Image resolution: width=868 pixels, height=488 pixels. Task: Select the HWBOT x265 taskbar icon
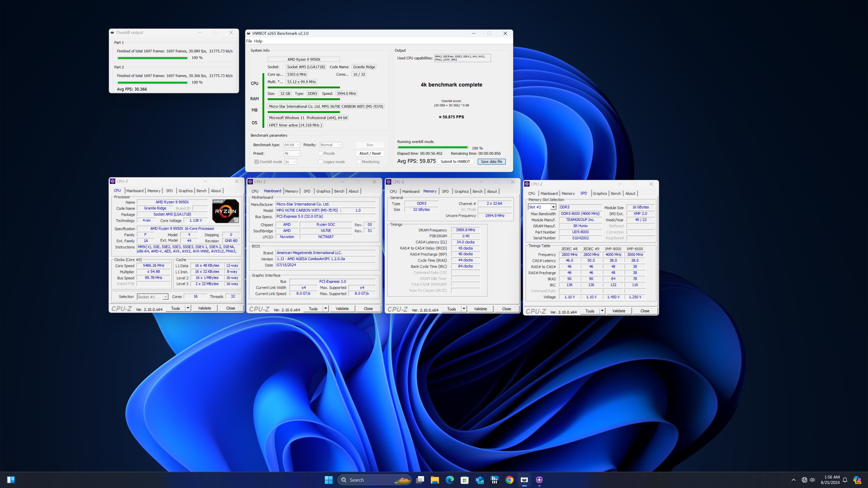[x=524, y=480]
